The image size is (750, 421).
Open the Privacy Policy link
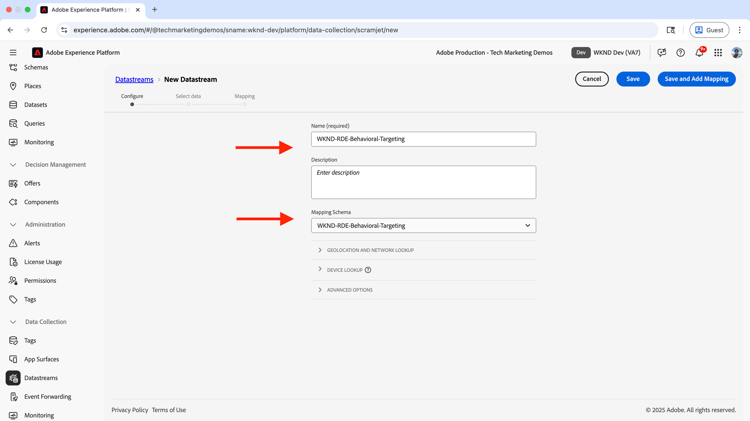pyautogui.click(x=130, y=410)
